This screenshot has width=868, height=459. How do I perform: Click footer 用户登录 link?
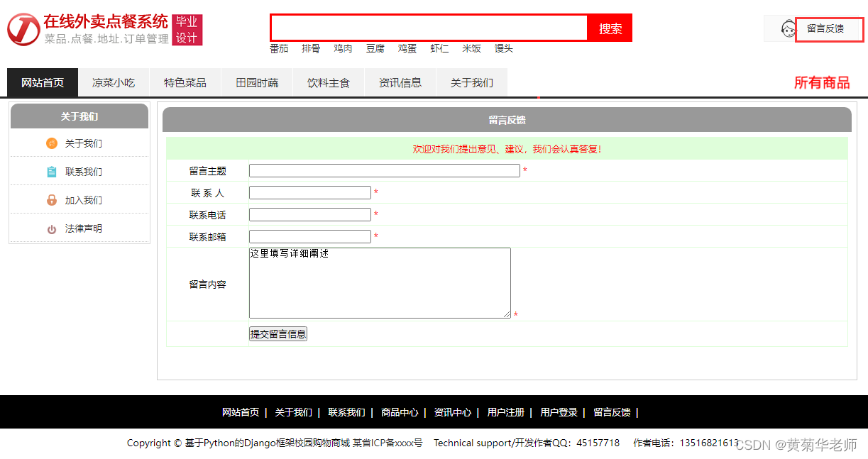click(559, 412)
